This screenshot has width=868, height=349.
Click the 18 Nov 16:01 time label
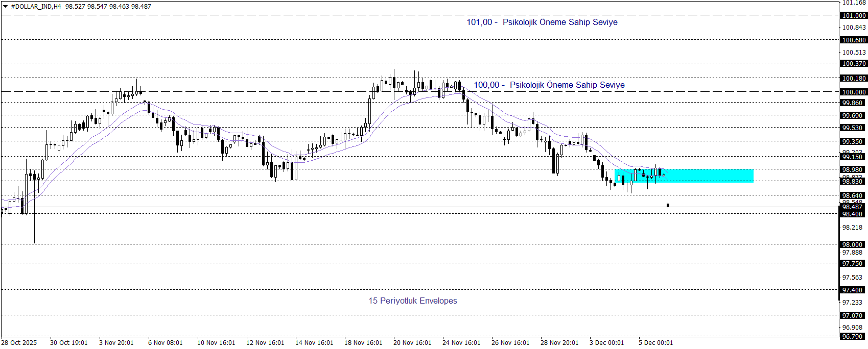(363, 343)
